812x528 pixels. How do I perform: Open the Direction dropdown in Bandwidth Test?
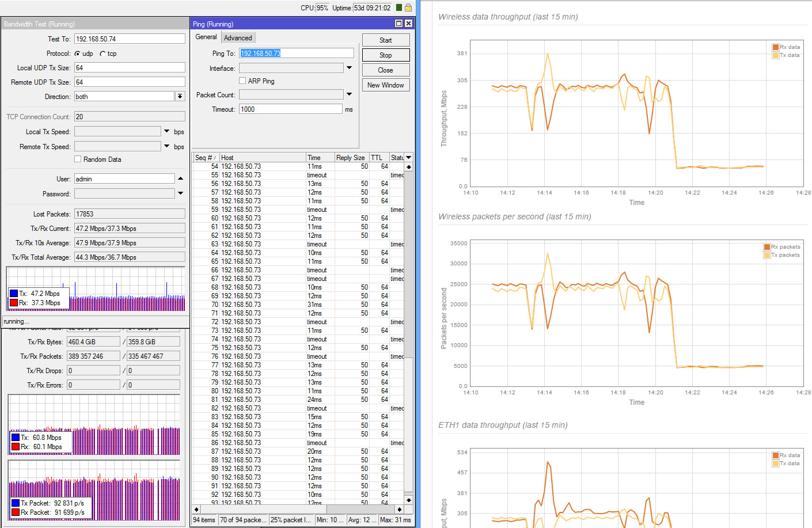180,97
